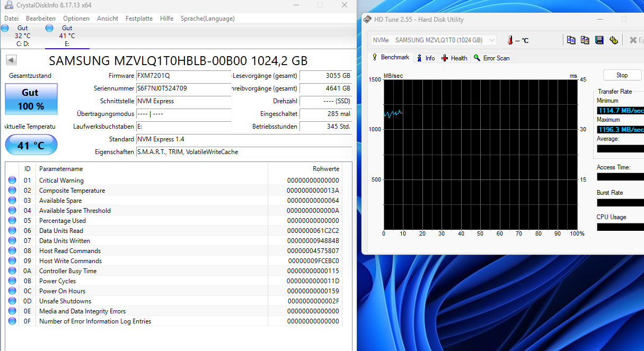644x351 pixels.
Task: Click status orb of Power On Hours row
Action: [x=12, y=291]
